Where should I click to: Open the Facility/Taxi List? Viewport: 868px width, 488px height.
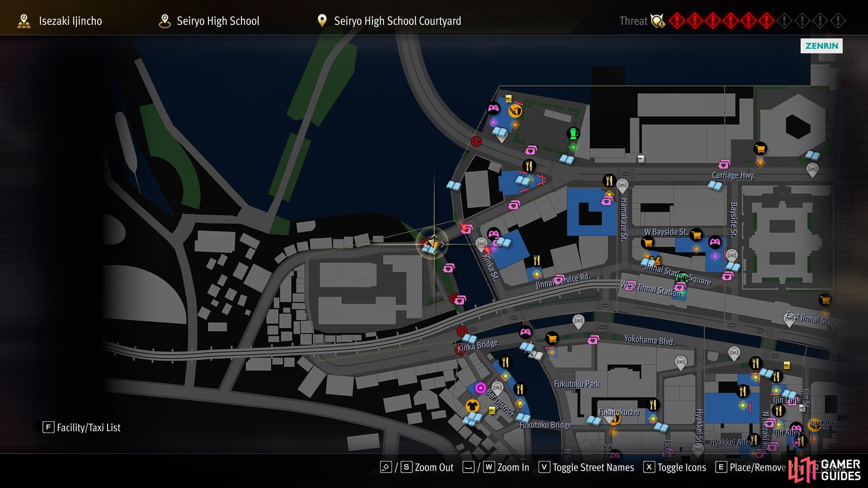82,427
